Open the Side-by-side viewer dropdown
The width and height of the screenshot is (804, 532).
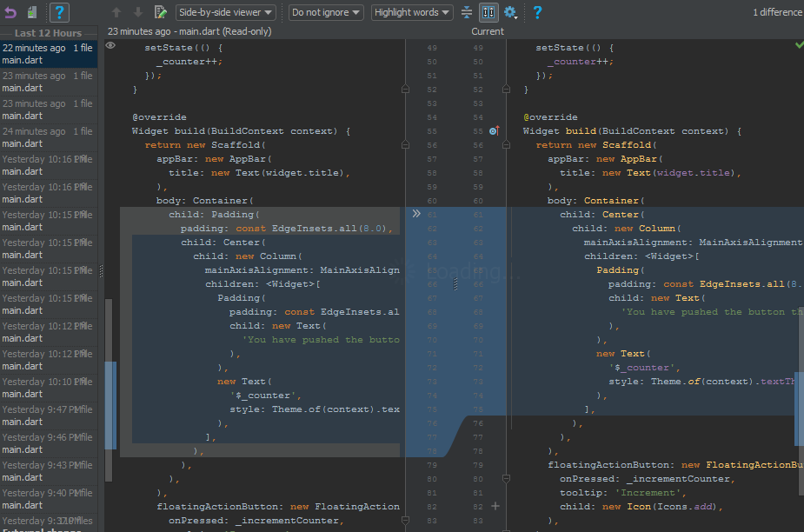tap(224, 12)
